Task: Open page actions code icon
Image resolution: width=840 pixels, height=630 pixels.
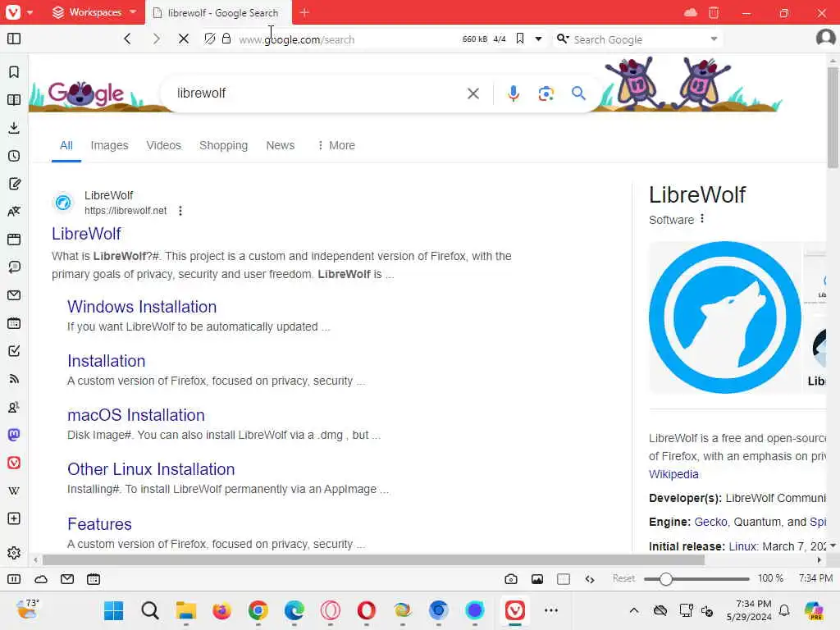Action: pos(590,578)
